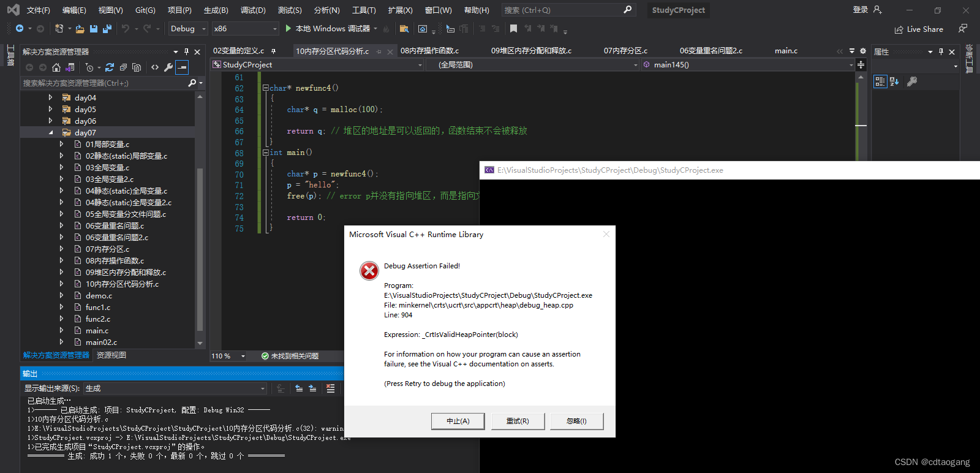Image resolution: width=980 pixels, height=473 pixels.
Task: Switch to the 资源视图 tab
Action: (111, 355)
